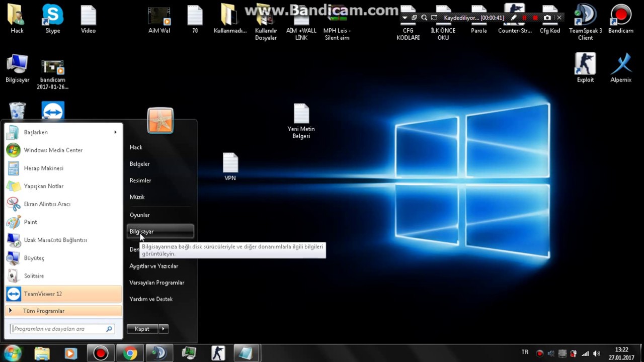The height and width of the screenshot is (362, 644).
Task: Open the Hack folder desktop icon
Action: pyautogui.click(x=17, y=19)
